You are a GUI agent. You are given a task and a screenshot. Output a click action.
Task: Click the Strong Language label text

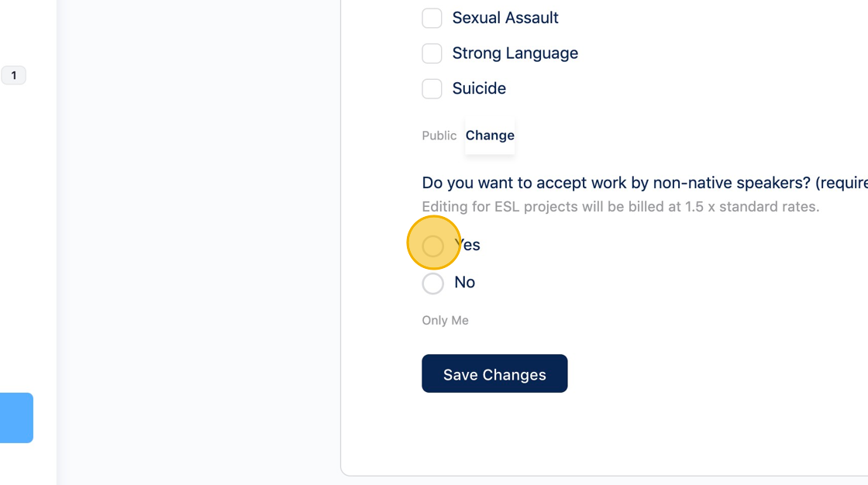coord(515,53)
